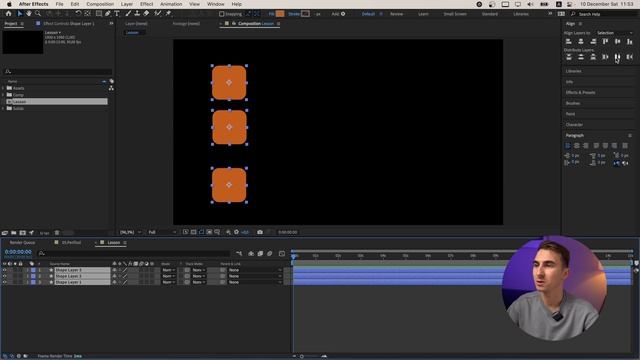
Task: Open Align Layers to Selection dropdown
Action: click(614, 33)
